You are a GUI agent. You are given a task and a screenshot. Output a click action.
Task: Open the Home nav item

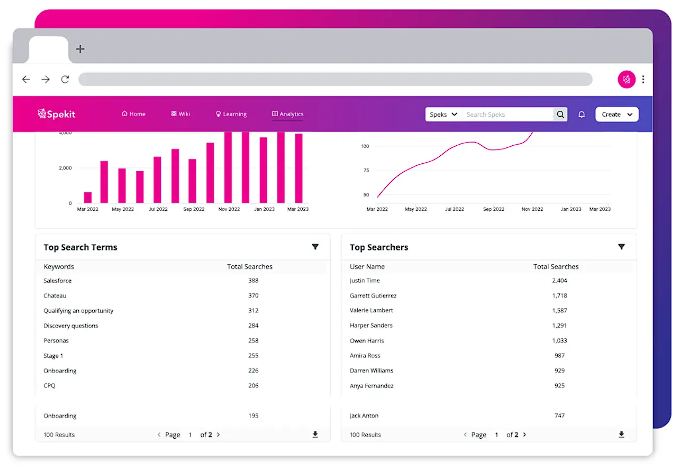point(133,114)
